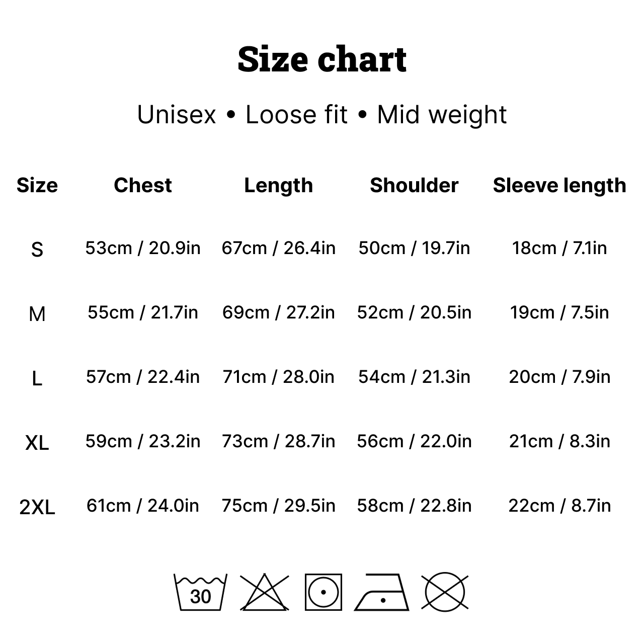Click the 30 degree wash icon
Image resolution: width=644 pixels, height=644 pixels.
click(x=200, y=592)
